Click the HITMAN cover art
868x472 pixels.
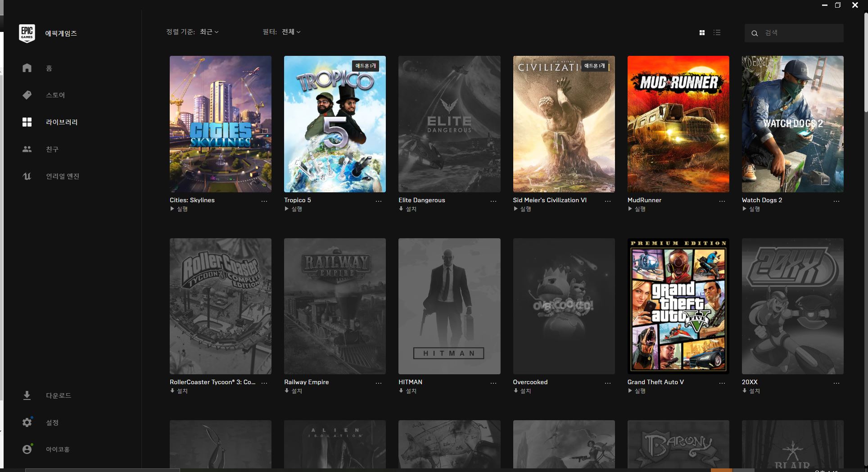tap(449, 306)
